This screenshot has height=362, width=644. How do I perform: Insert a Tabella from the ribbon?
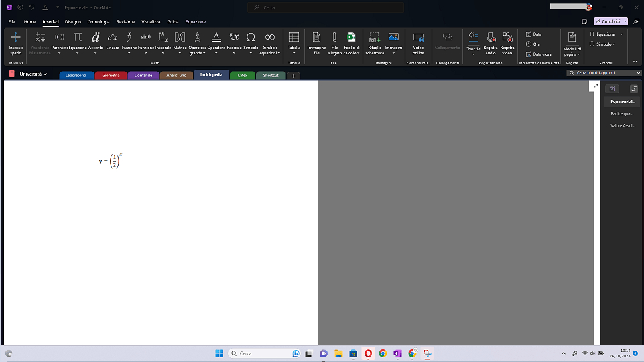tap(294, 43)
